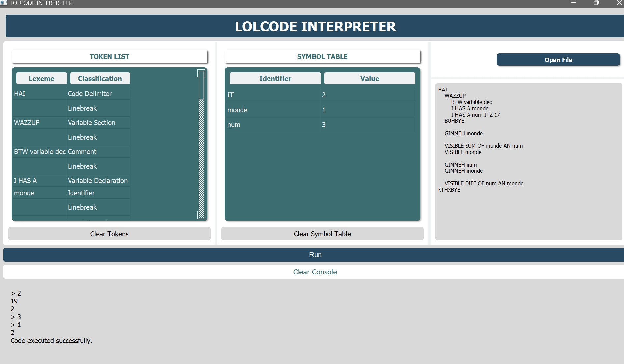This screenshot has height=364, width=624.
Task: Click the value 1 for monde
Action: coord(368,110)
